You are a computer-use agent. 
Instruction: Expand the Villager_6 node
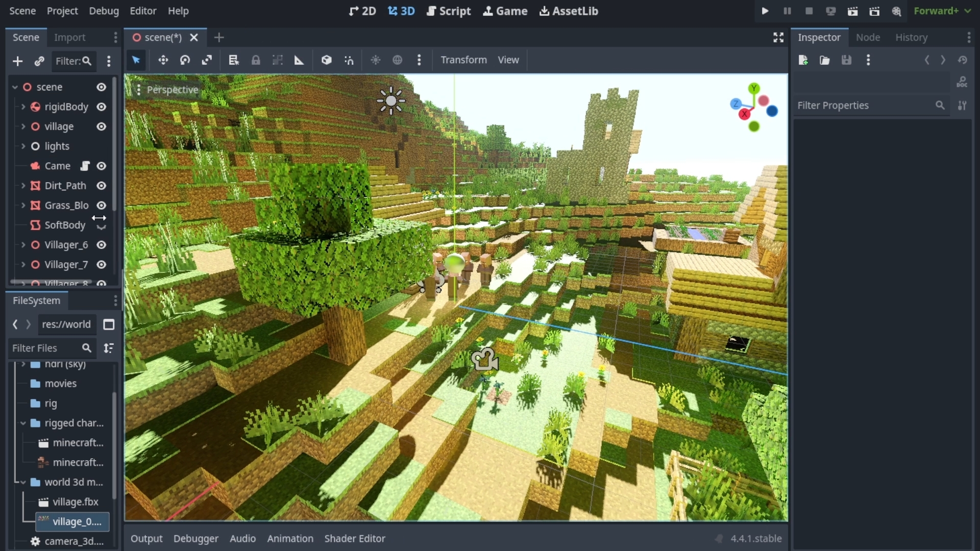[x=23, y=245]
